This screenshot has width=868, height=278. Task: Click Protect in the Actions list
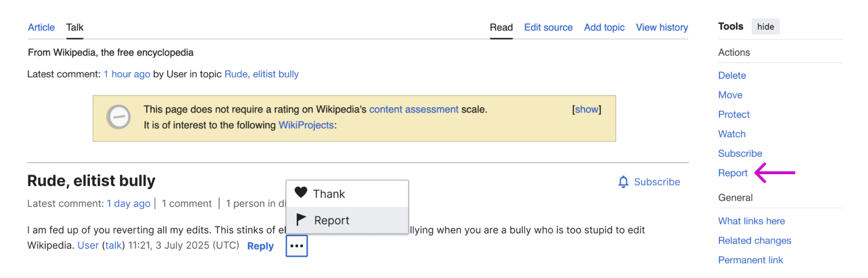734,114
